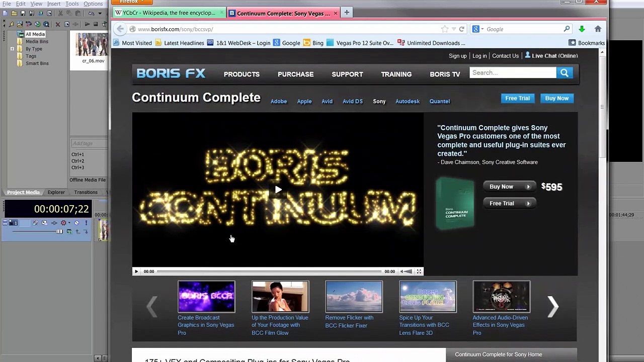Bookmark this page with the star icon
Viewport: 644px width, 362px height.
tap(445, 29)
